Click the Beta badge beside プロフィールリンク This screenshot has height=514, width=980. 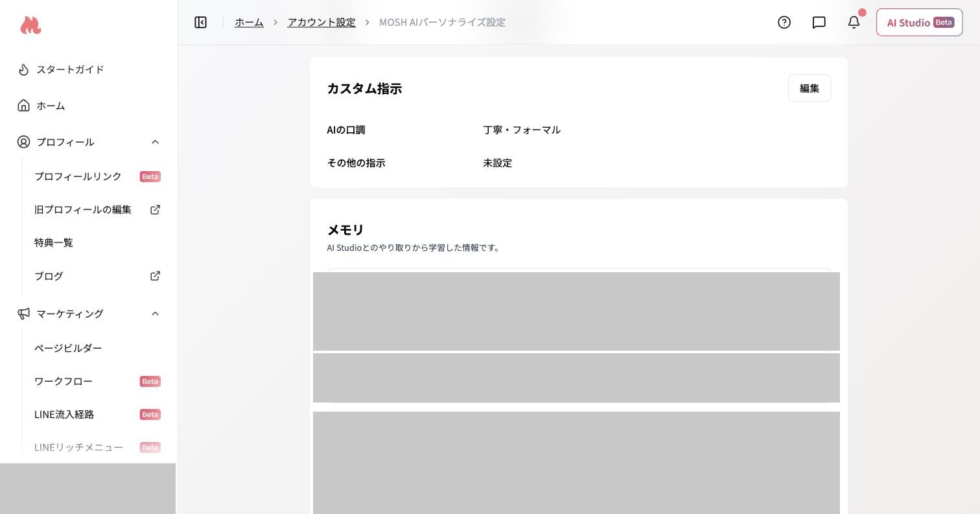click(x=150, y=176)
